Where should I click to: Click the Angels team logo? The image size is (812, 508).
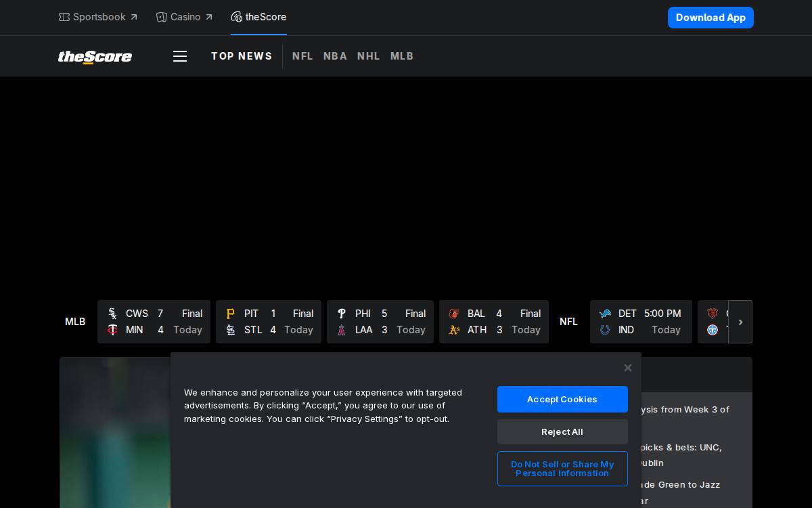point(341,330)
